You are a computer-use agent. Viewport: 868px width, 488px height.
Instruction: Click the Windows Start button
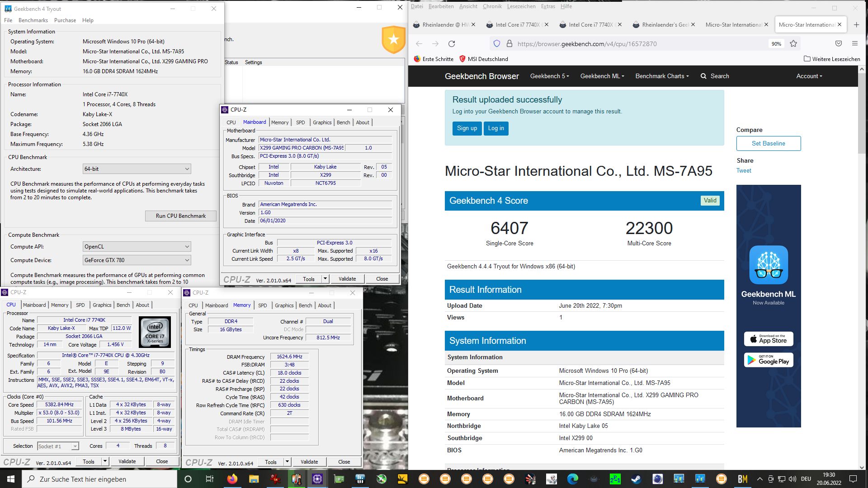11,479
